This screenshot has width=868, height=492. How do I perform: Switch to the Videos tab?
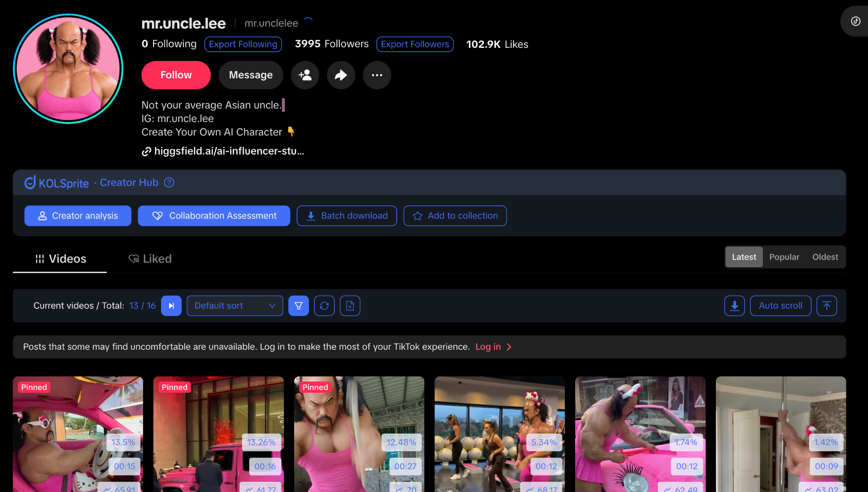[x=60, y=259]
